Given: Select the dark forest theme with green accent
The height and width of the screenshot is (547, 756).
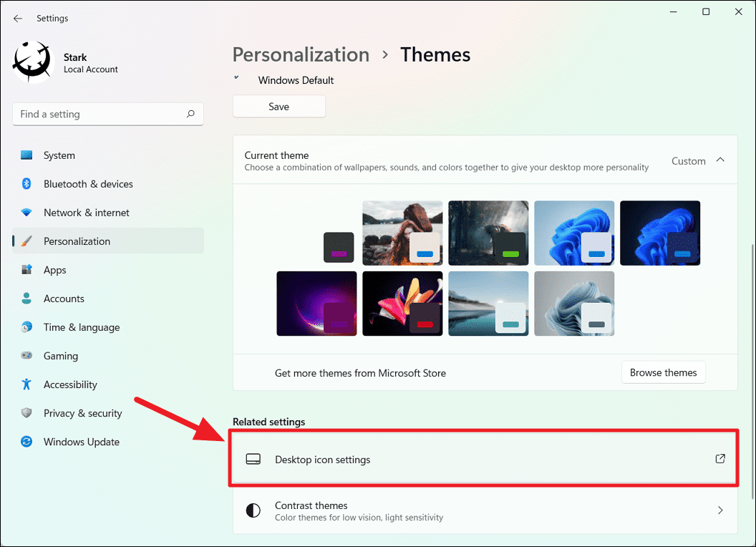Looking at the screenshot, I should click(488, 233).
